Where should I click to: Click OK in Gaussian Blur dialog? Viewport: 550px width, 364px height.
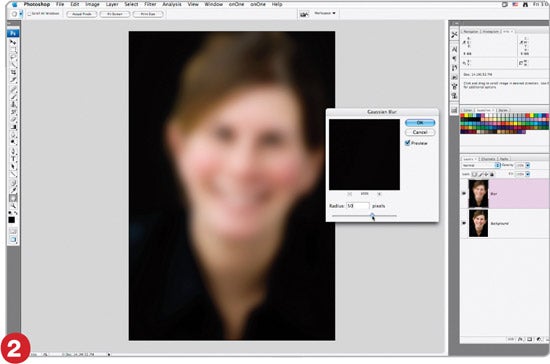pos(420,122)
